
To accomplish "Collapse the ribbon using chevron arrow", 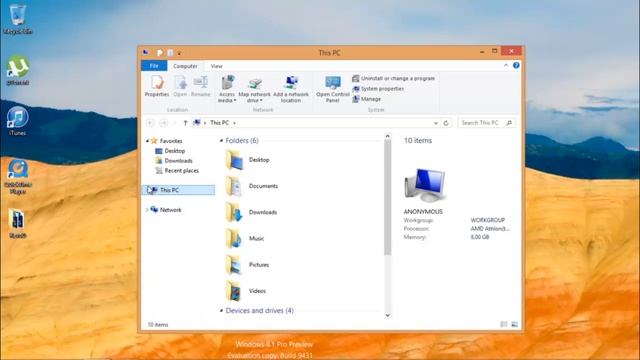I will click(506, 65).
